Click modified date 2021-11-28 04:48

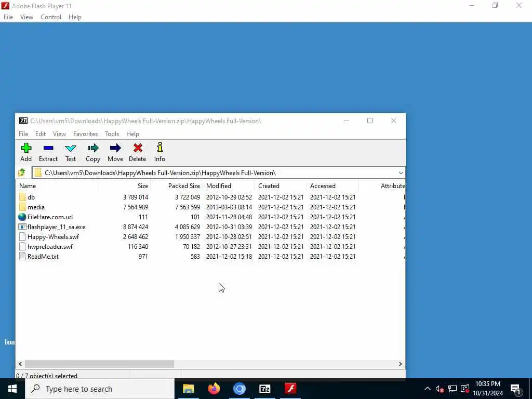[x=229, y=217]
